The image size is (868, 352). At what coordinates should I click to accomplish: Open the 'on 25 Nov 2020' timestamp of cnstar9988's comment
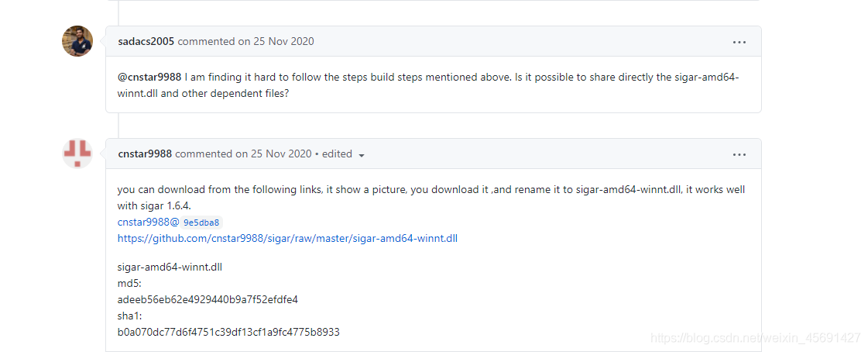click(273, 154)
